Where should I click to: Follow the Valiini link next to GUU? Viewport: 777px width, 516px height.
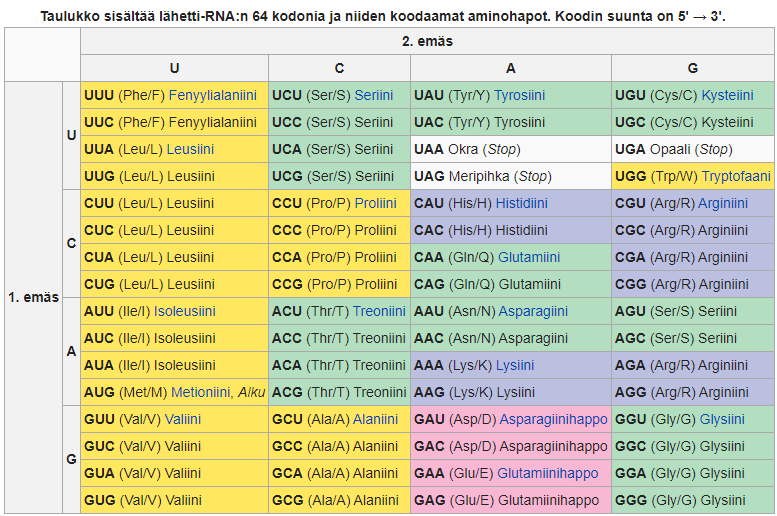coord(183,419)
